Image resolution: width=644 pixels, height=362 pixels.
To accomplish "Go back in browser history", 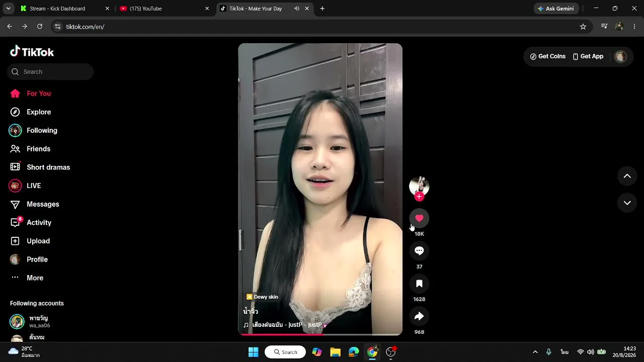I will [10, 27].
